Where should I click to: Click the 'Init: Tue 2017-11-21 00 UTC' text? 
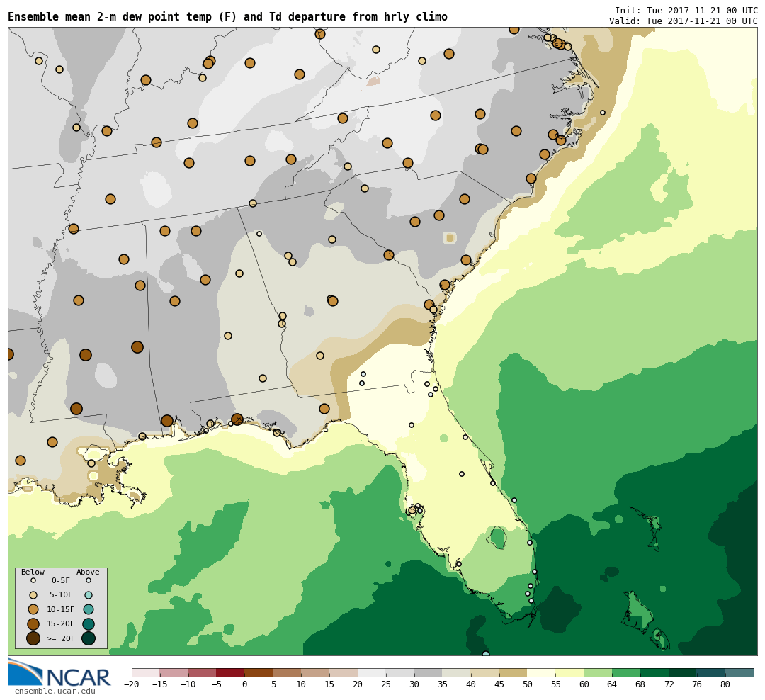(x=686, y=11)
